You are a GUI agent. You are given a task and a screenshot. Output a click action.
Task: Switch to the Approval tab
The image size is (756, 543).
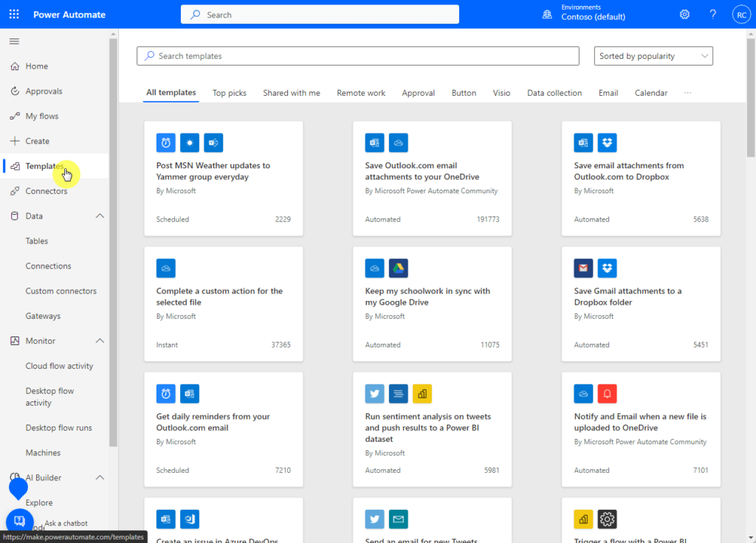(419, 93)
